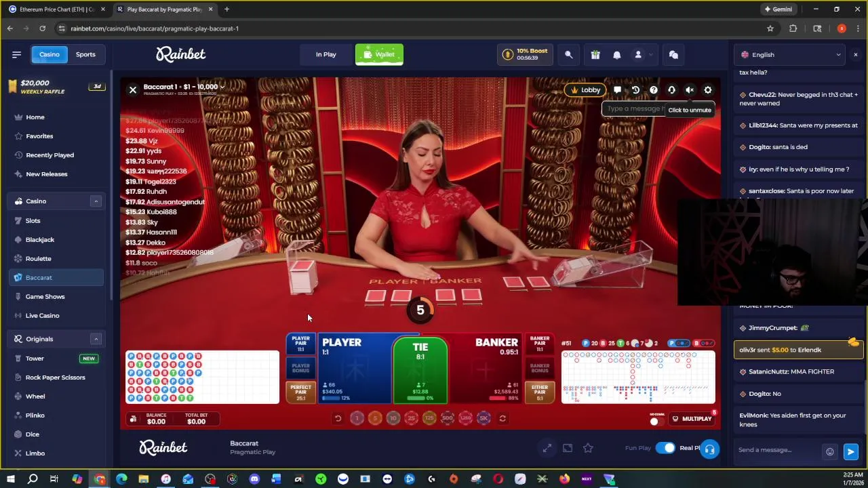Collapse the Originals sidebar section
The width and height of the screenshot is (868, 488).
coord(96,339)
